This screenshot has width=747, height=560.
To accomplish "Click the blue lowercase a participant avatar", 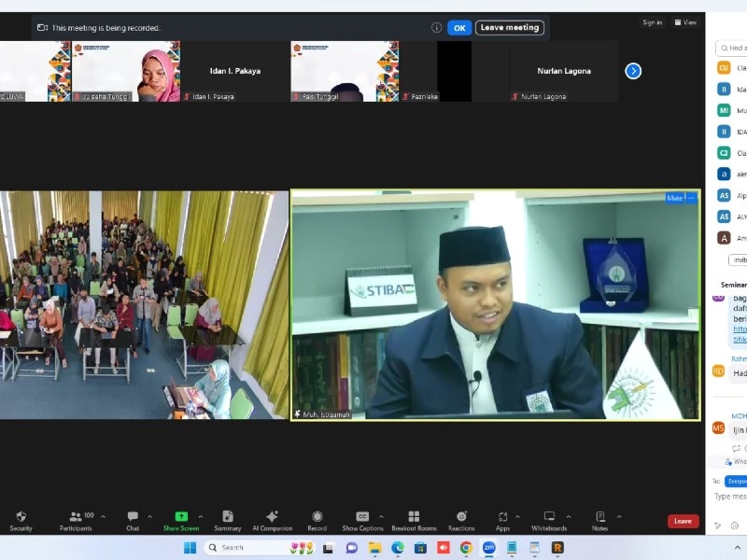I will tap(724, 175).
